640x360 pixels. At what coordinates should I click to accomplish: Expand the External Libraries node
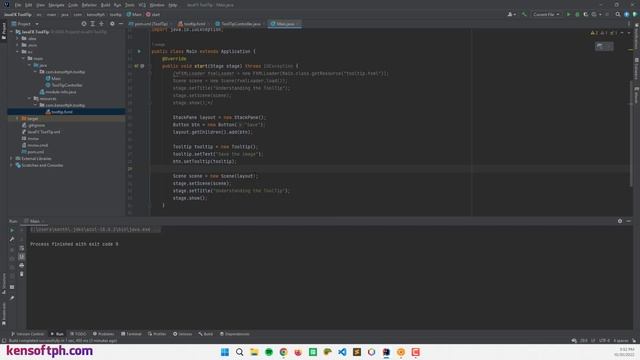click(11, 158)
